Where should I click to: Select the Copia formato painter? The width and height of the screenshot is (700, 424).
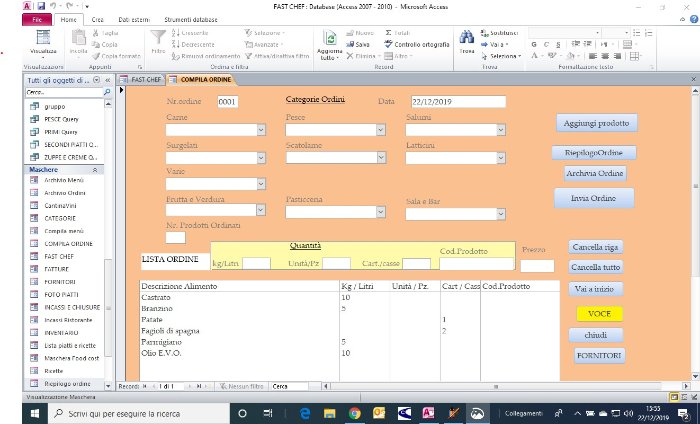pos(116,56)
